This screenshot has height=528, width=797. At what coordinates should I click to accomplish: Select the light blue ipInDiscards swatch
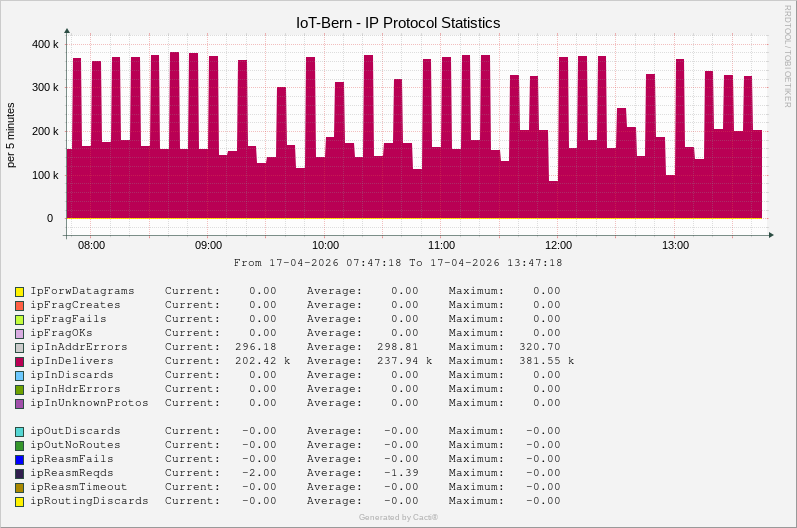pyautogui.click(x=19, y=375)
